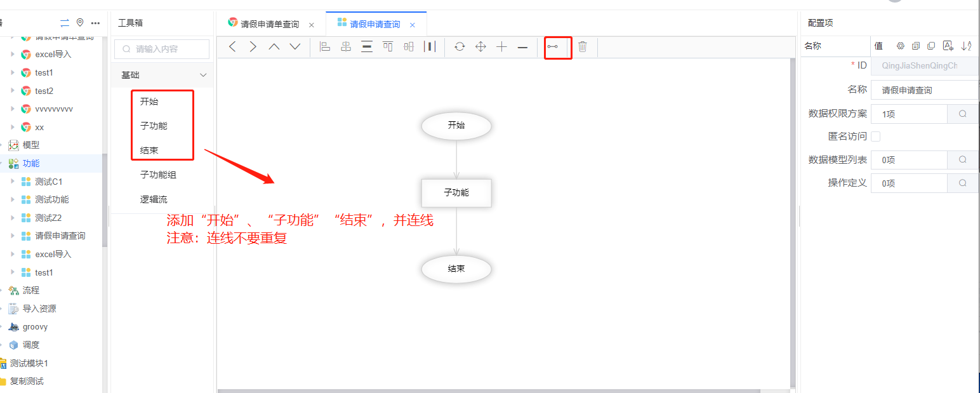The width and height of the screenshot is (980, 393).
Task: Select the 流程 item in the tree
Action: pyautogui.click(x=31, y=290)
